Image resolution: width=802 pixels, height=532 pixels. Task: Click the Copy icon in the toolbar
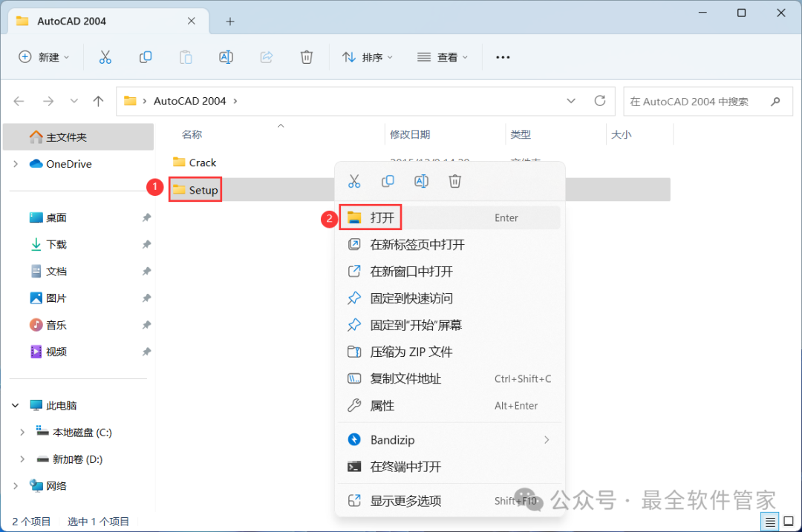click(146, 57)
